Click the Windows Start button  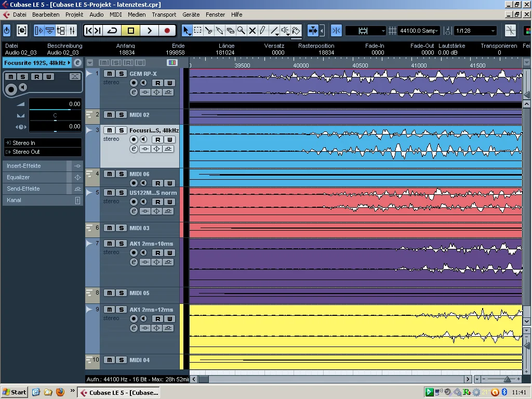click(x=15, y=392)
